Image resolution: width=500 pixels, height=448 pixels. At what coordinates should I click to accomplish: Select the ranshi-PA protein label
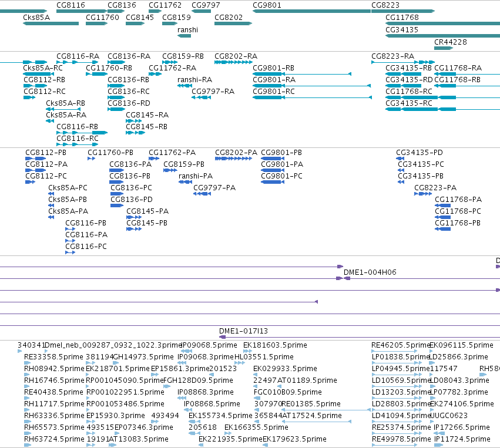click(196, 176)
